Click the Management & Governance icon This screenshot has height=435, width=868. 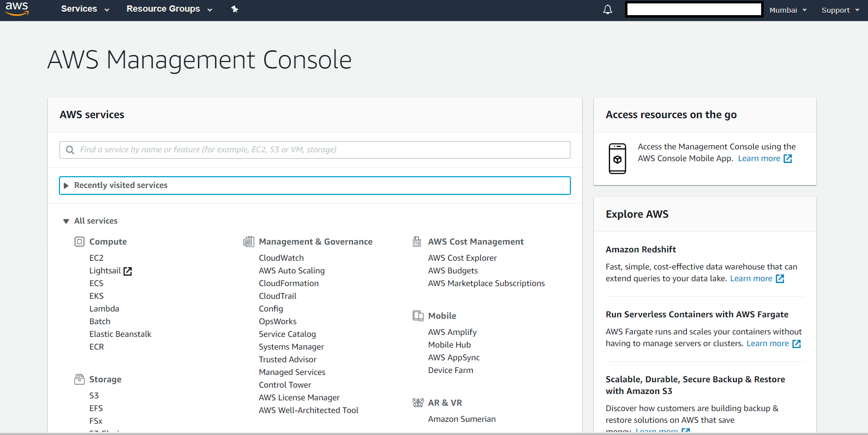click(249, 242)
